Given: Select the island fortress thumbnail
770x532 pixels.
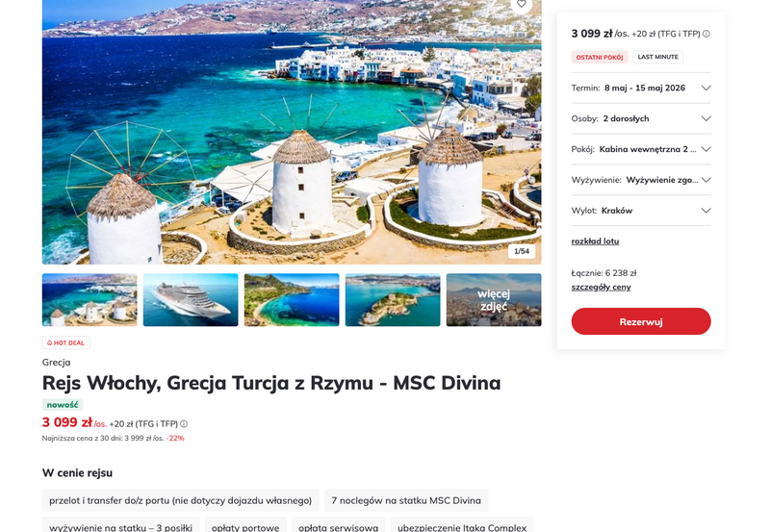Looking at the screenshot, I should [x=393, y=300].
